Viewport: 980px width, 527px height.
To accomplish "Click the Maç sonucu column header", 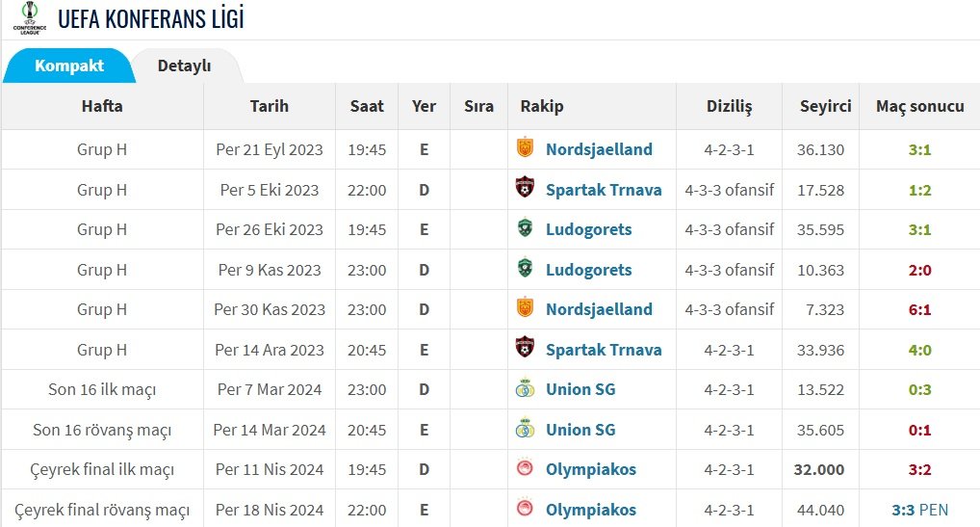I will pyautogui.click(x=919, y=106).
